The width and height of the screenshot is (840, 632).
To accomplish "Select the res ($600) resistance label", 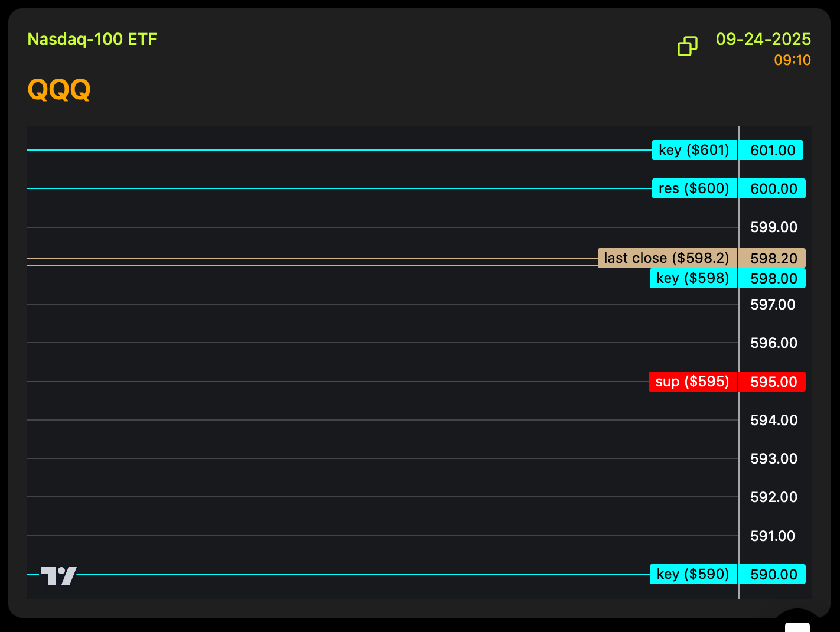I will [x=694, y=188].
